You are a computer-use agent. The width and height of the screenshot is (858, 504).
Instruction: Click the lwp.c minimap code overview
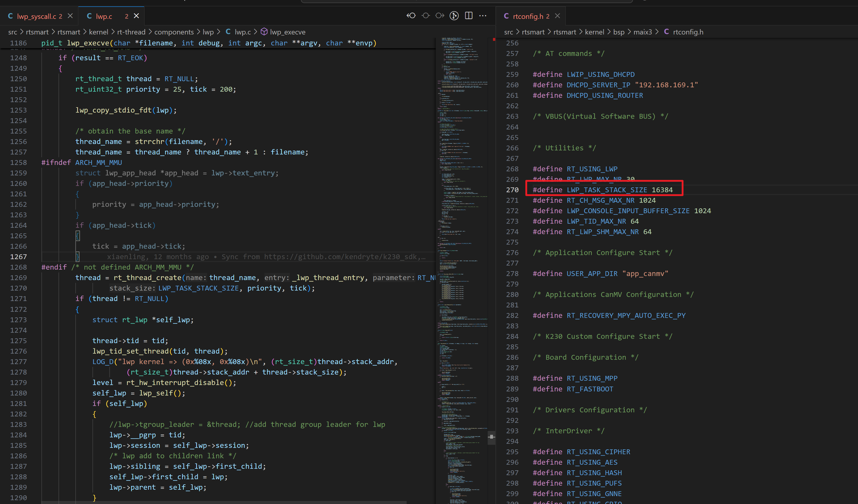462,271
